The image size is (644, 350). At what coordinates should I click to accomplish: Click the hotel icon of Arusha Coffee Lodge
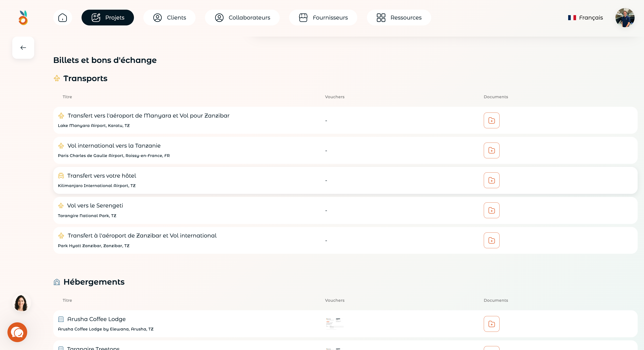coord(61,319)
